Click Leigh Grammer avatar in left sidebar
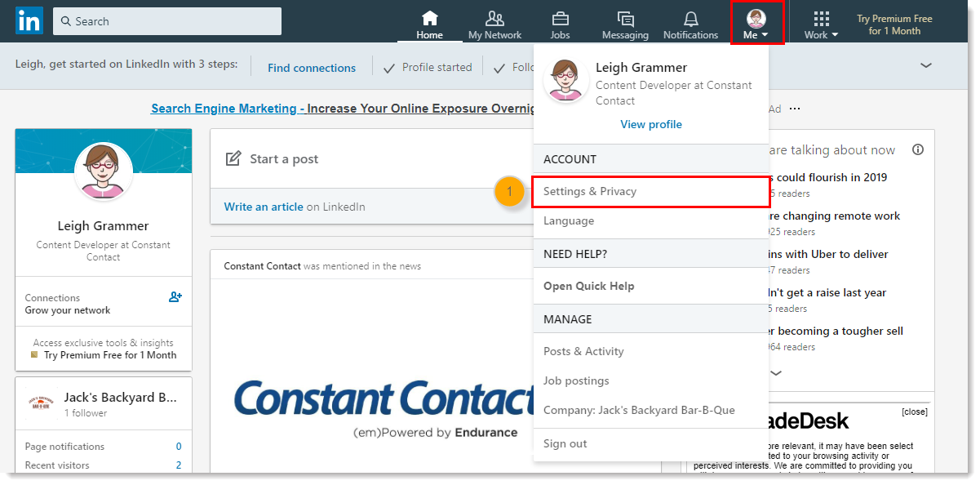Screen dimensions: 980x485 pyautogui.click(x=104, y=171)
